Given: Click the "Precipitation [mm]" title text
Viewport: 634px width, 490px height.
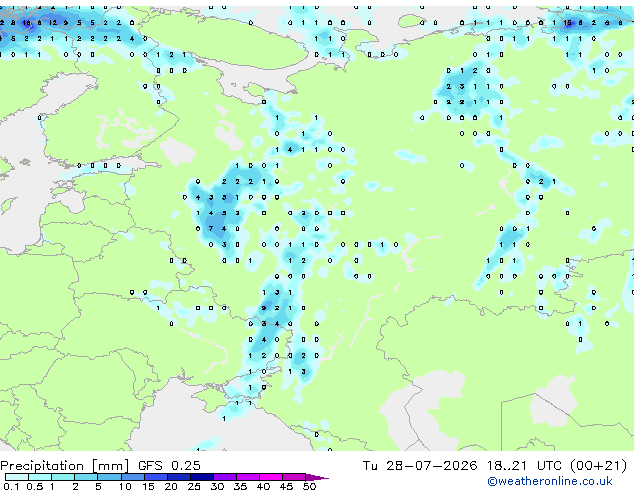Looking at the screenshot, I should click(x=65, y=466).
